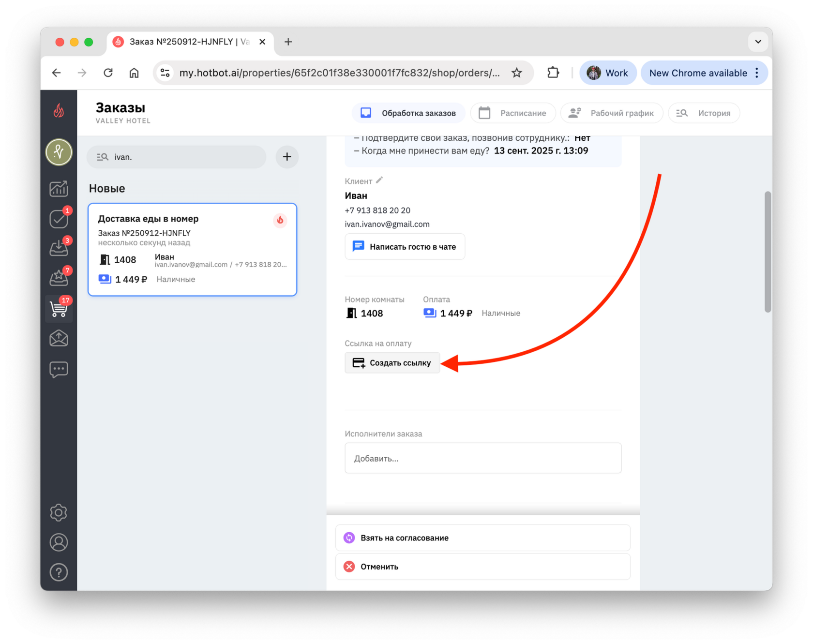Click client phone +7 913 818 20 20
813x644 pixels.
(x=377, y=210)
